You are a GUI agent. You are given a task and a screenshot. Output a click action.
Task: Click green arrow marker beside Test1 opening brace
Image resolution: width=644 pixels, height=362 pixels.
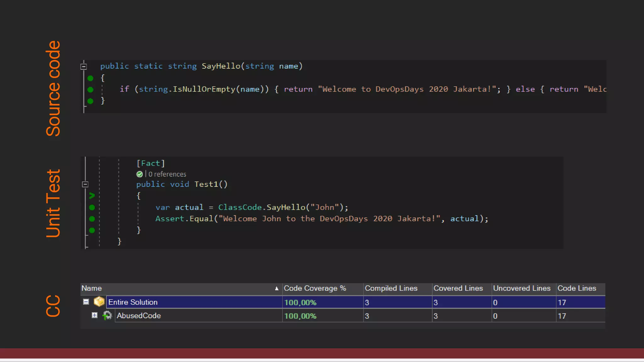(x=92, y=196)
